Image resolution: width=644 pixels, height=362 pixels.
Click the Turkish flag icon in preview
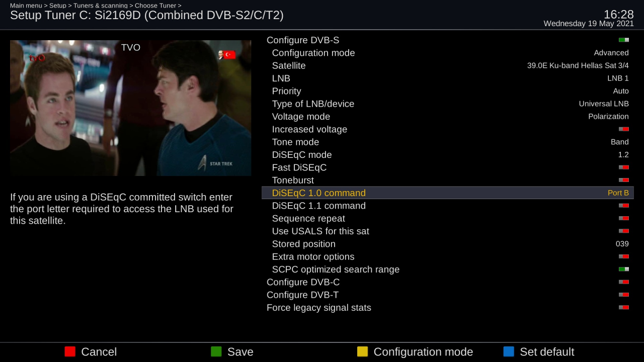click(x=229, y=55)
